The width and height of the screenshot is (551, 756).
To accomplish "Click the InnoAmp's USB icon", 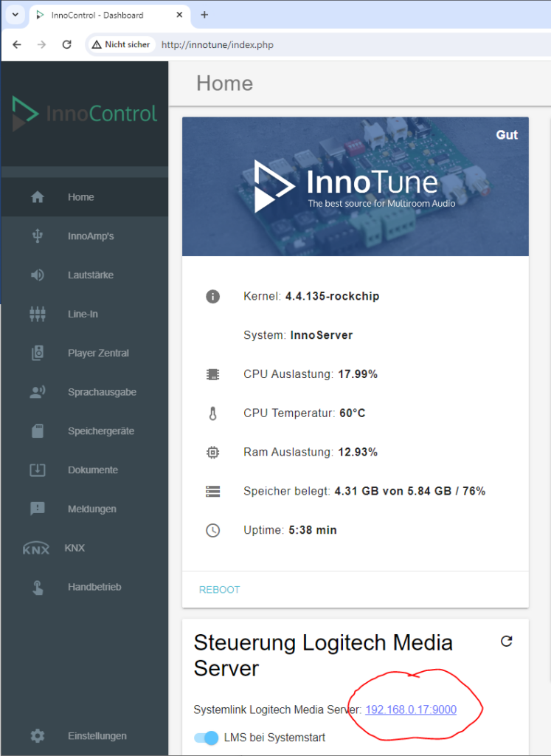I will tap(38, 236).
